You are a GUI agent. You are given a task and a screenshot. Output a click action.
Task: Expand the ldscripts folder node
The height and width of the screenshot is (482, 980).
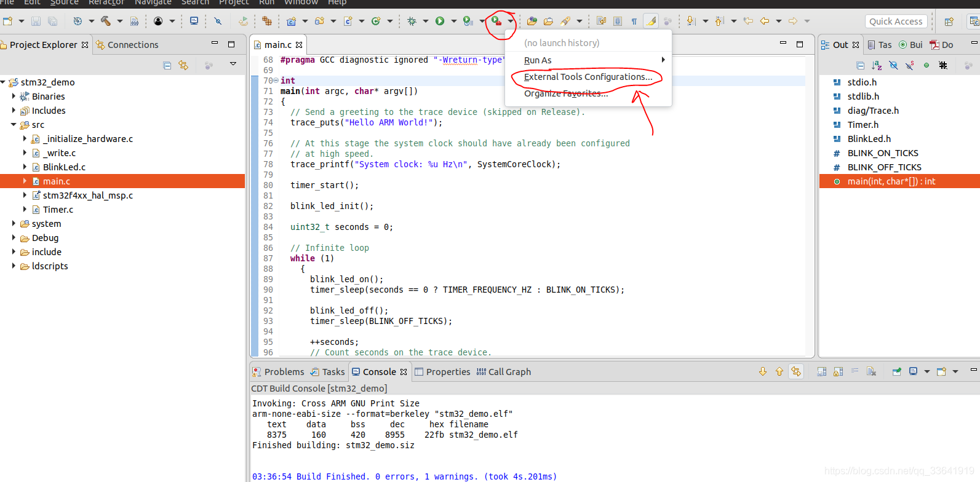(14, 266)
